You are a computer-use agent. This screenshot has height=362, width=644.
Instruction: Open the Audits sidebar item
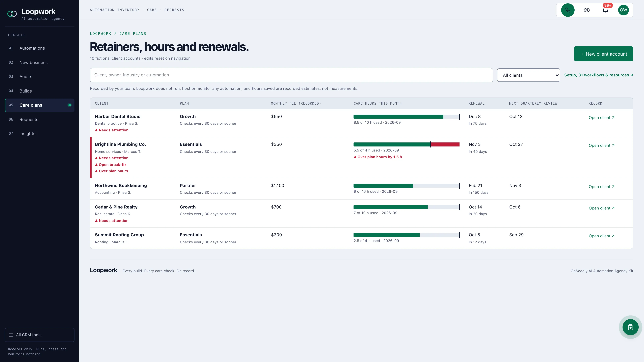coord(40,76)
